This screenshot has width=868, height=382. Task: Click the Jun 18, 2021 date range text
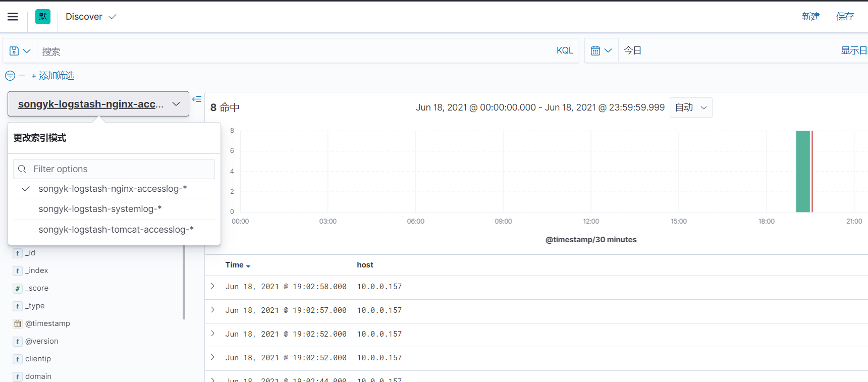540,107
